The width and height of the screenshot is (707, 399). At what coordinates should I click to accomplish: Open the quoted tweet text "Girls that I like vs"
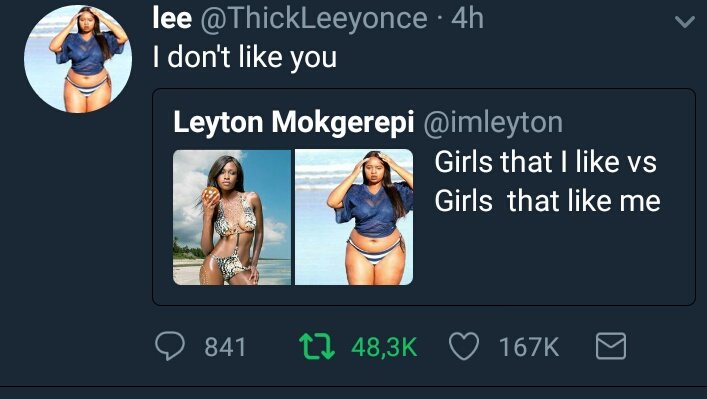546,162
